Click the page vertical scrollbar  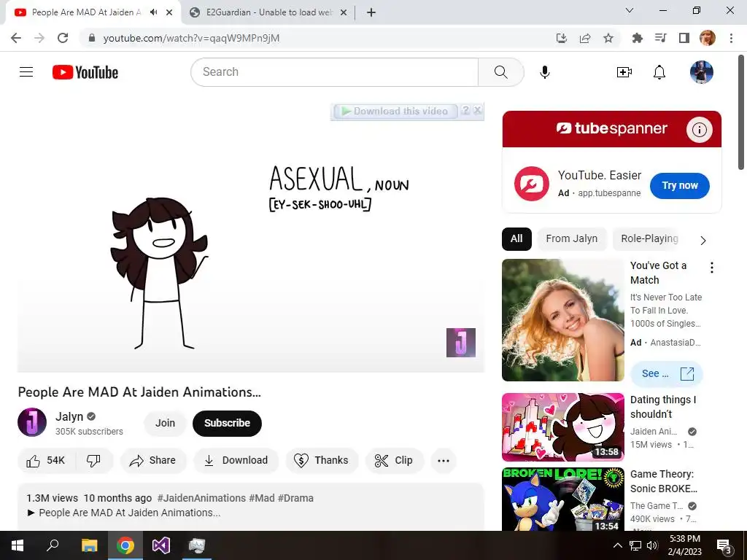(x=742, y=112)
